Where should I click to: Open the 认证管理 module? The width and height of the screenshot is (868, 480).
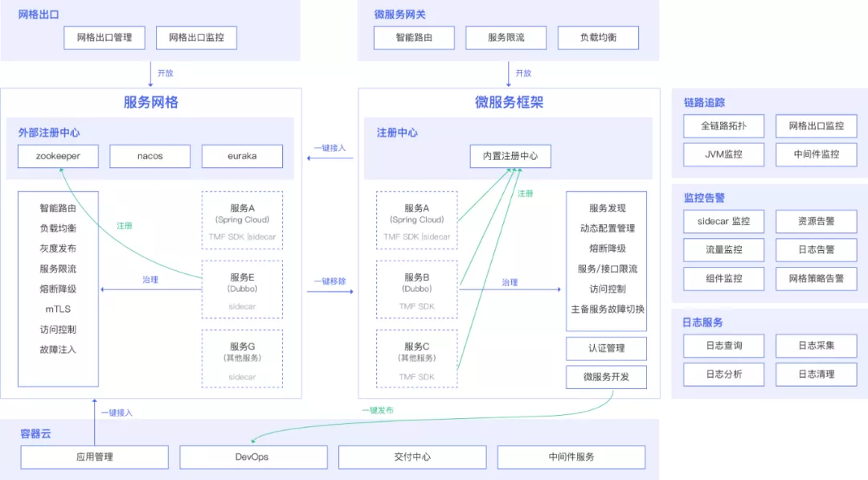pos(606,348)
